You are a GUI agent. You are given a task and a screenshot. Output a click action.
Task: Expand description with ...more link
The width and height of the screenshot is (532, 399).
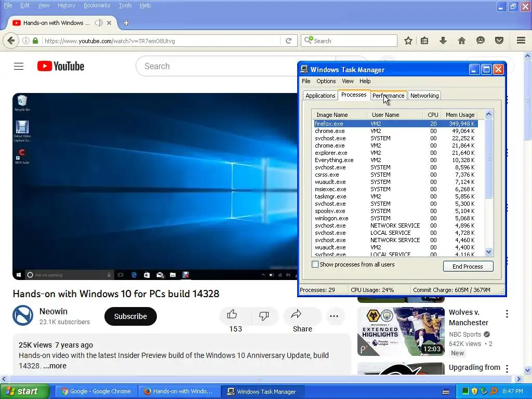tap(55, 366)
